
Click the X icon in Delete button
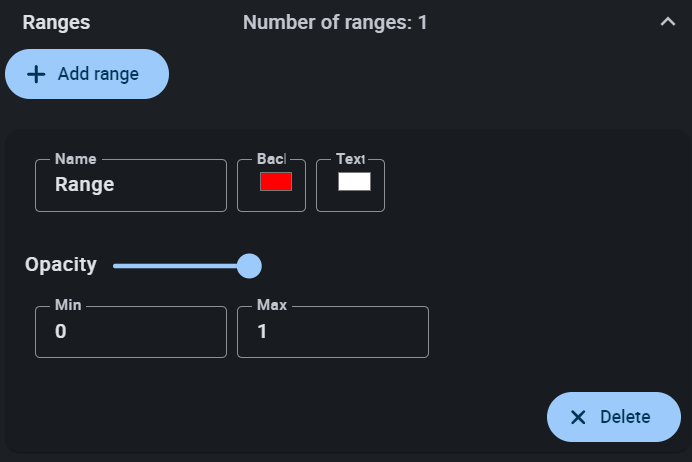[578, 417]
